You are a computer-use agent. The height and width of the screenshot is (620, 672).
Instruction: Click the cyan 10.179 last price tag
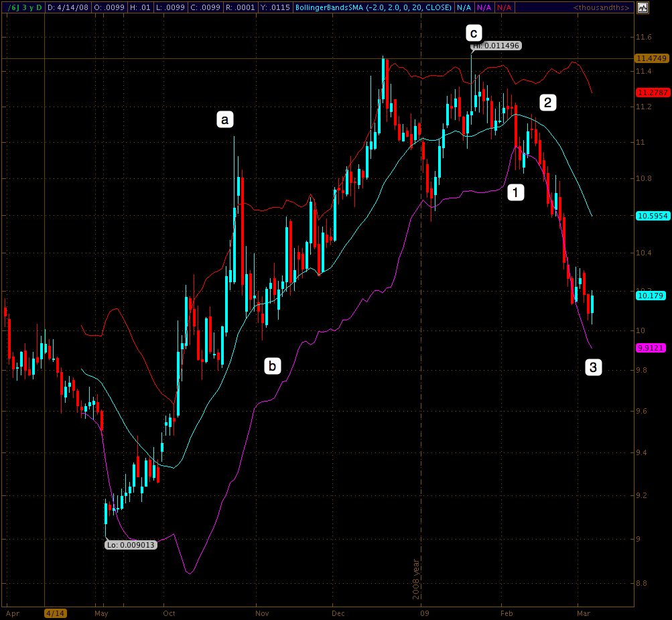tap(651, 295)
